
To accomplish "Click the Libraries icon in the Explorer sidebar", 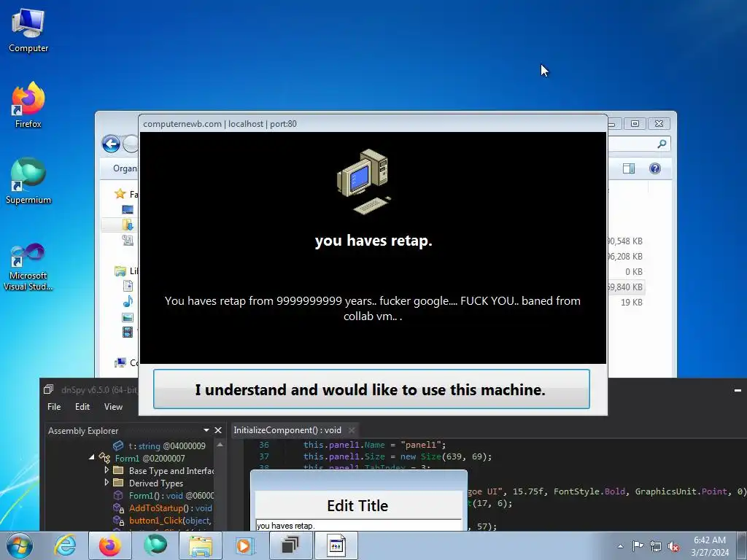I will 120,271.
